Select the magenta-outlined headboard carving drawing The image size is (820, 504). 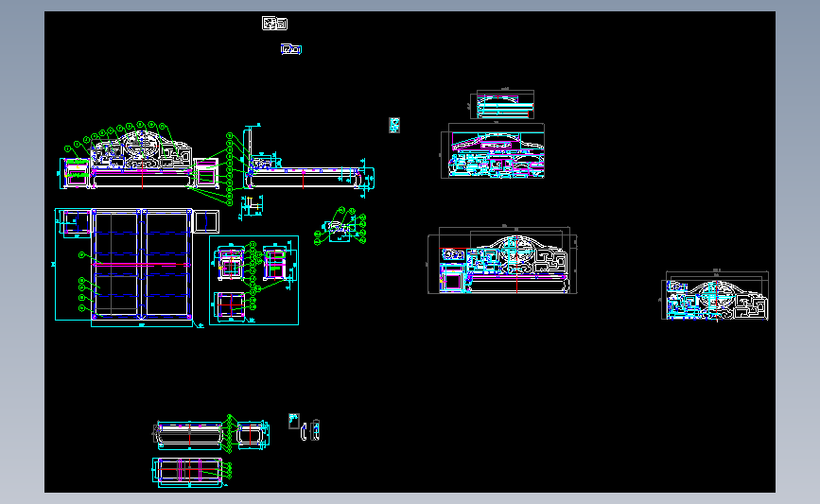tap(493, 150)
